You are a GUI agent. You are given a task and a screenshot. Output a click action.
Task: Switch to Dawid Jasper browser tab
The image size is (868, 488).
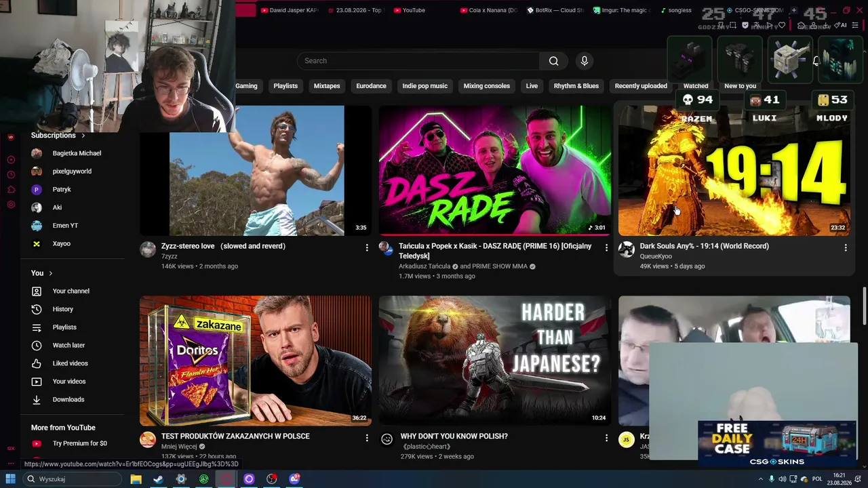point(289,10)
